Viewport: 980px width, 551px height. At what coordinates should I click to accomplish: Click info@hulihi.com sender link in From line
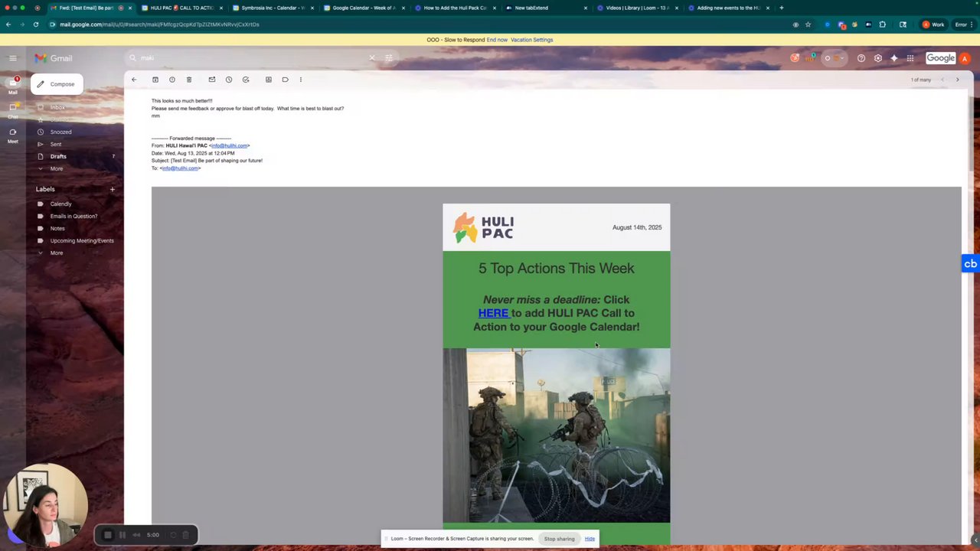(x=230, y=145)
